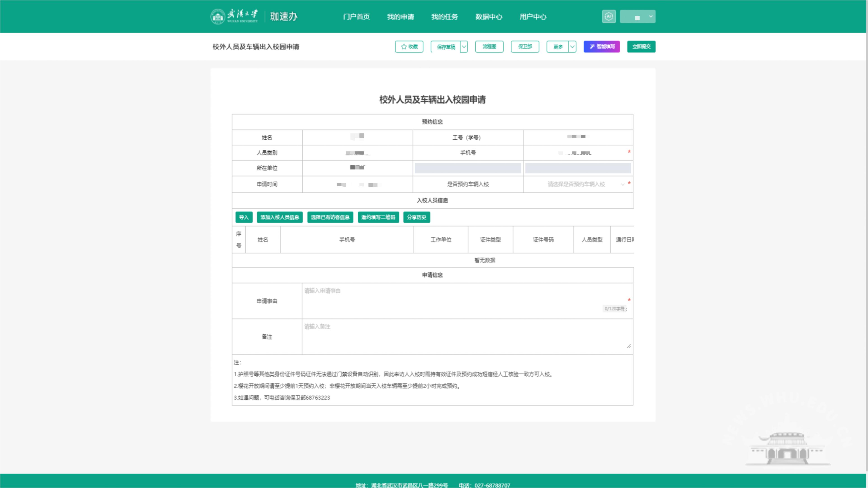
Task: Click 添加入校人员信息 button
Action: [x=279, y=217]
